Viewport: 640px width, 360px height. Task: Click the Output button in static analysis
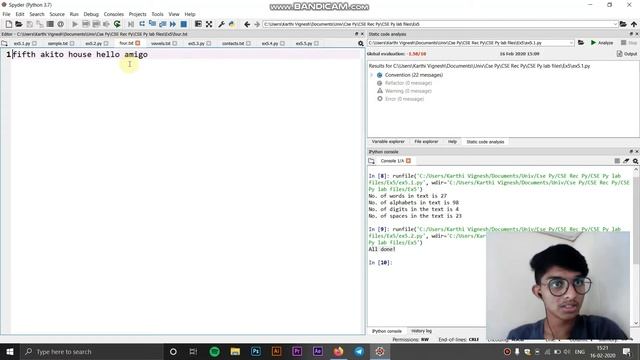(627, 54)
